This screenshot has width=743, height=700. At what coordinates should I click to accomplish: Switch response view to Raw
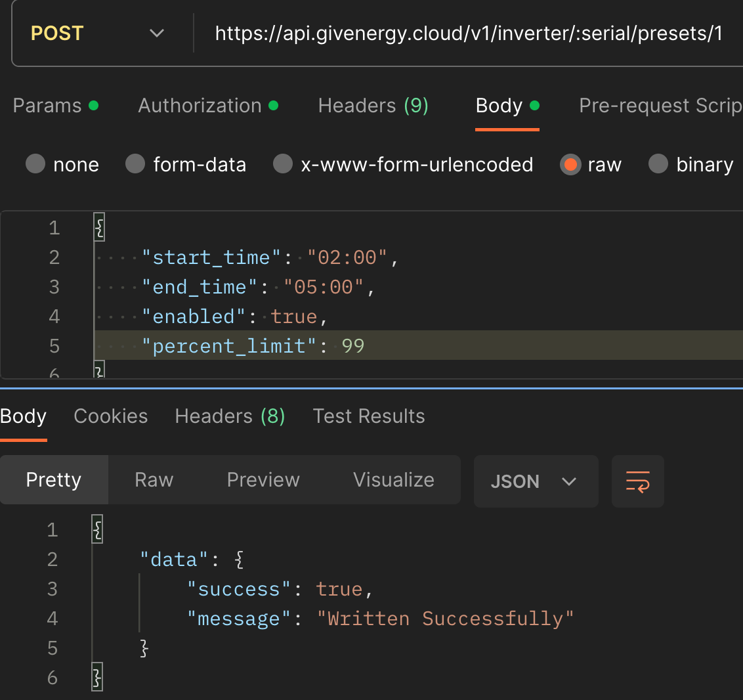point(154,479)
